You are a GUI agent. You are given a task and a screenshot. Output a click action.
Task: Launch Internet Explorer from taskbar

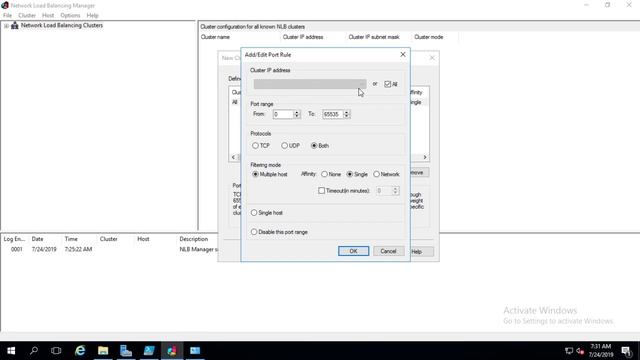[x=80, y=351]
